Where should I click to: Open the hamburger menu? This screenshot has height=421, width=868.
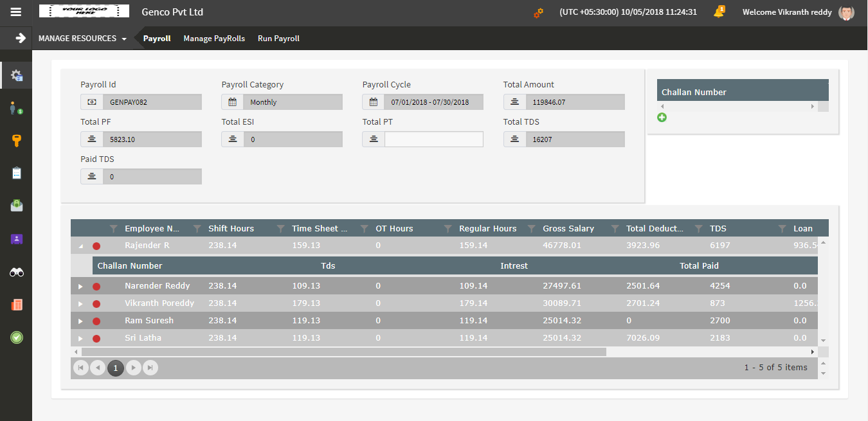16,12
